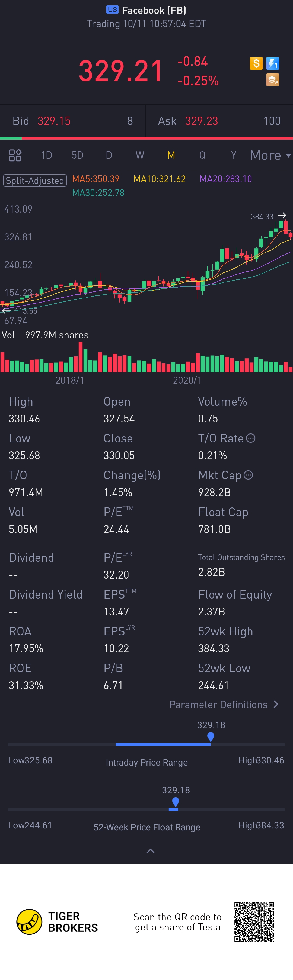Tap the US market flag badge

point(112,10)
